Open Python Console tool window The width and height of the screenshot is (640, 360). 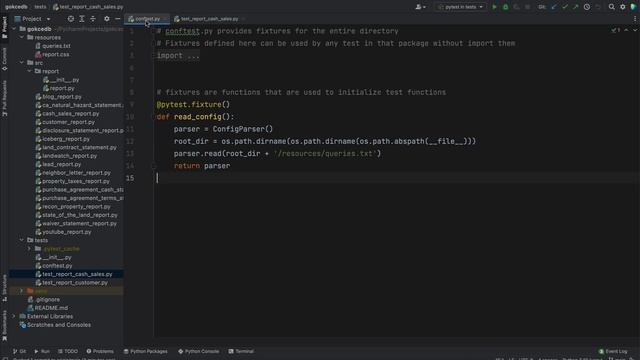click(x=199, y=351)
